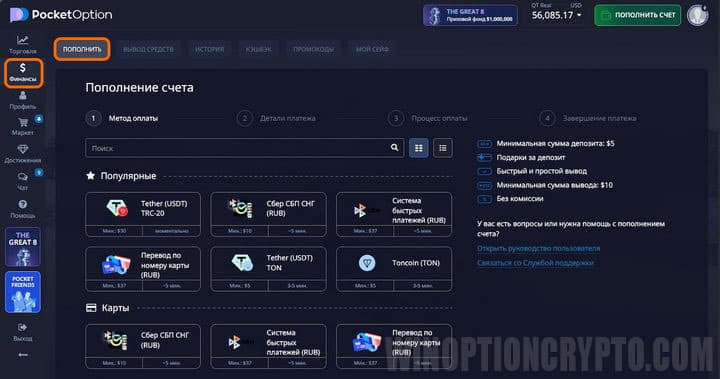Image resolution: width=720 pixels, height=379 pixels.
Task: Choose Сбер СБП СНГ (RUB) under Карты
Action: pos(143,346)
